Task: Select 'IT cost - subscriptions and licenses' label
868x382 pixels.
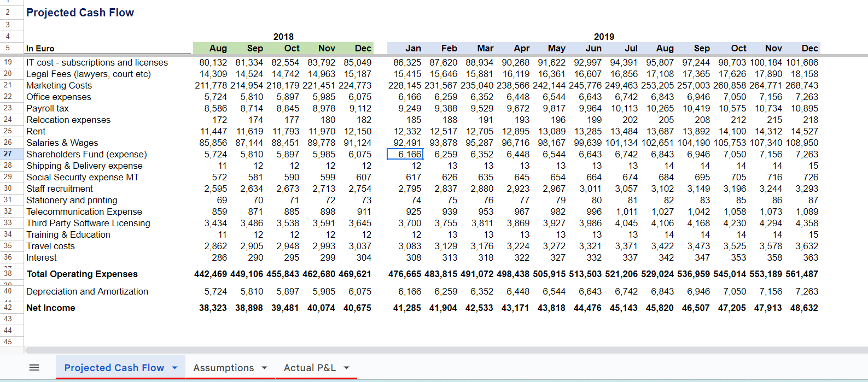Action: click(97, 62)
